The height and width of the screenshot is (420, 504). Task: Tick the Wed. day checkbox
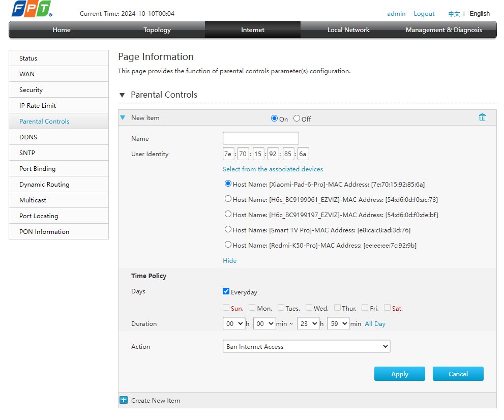coord(309,308)
